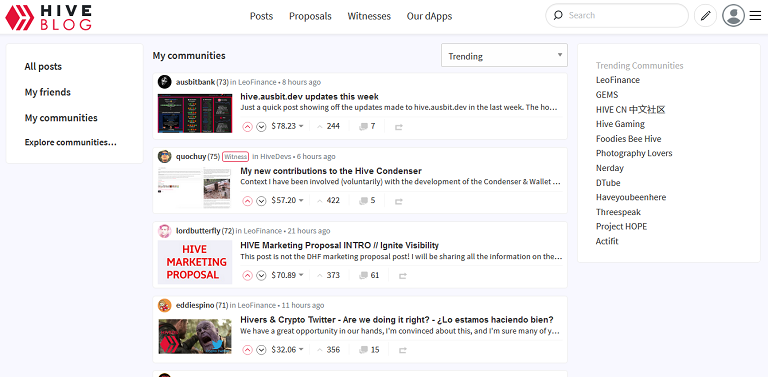The height and width of the screenshot is (377, 768).
Task: Open the Project HOPE community
Action: coord(621,227)
